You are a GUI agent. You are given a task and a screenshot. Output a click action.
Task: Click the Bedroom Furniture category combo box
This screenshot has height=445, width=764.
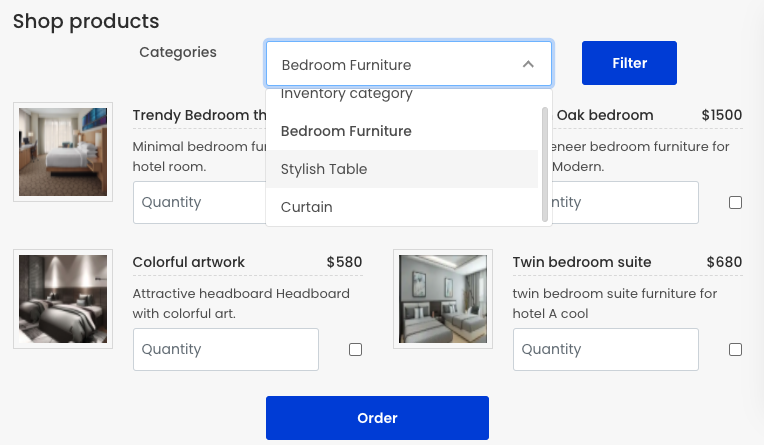(409, 64)
